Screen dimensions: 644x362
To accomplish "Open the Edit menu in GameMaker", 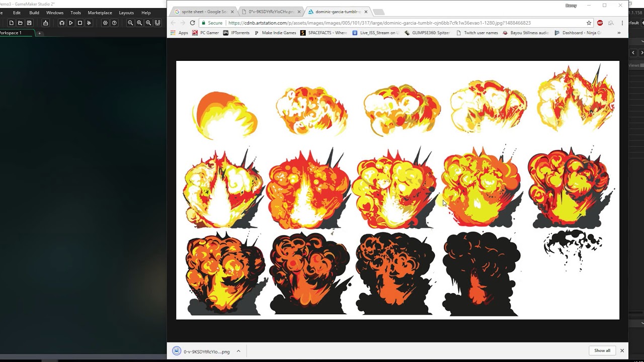I will 17,13.
